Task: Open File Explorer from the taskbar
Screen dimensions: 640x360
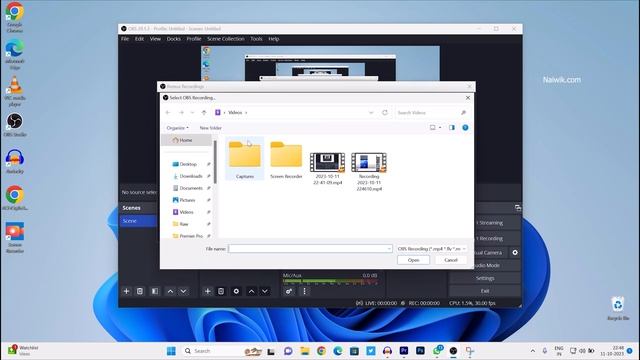Action: tap(304, 351)
